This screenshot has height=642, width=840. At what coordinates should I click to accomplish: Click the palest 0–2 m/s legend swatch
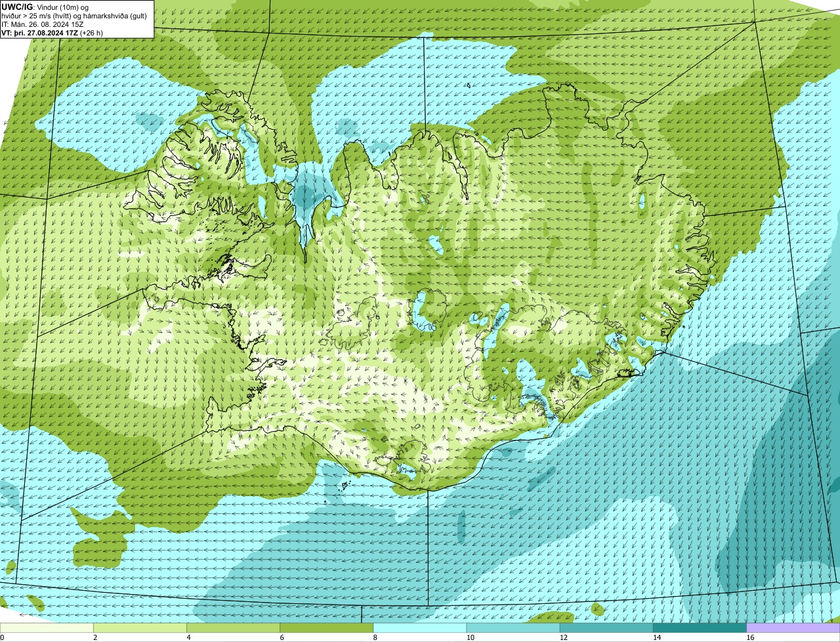tap(47, 628)
